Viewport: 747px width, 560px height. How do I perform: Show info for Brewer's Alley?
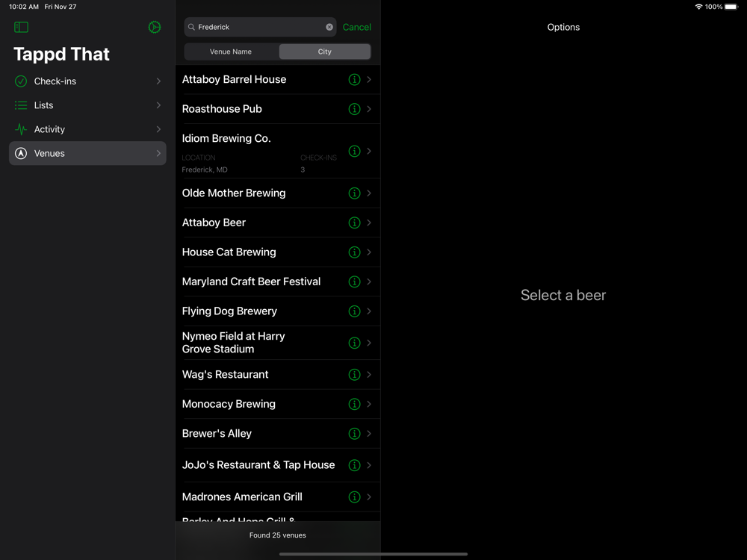coord(354,433)
